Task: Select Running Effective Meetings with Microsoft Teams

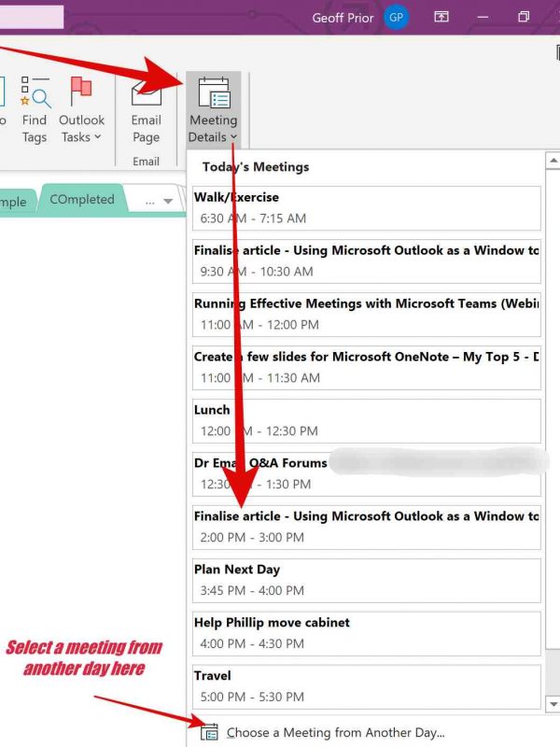Action: pos(367,315)
